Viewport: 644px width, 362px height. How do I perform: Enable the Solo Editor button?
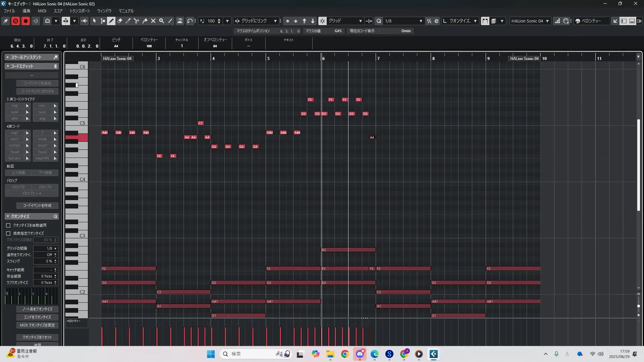click(x=15, y=21)
